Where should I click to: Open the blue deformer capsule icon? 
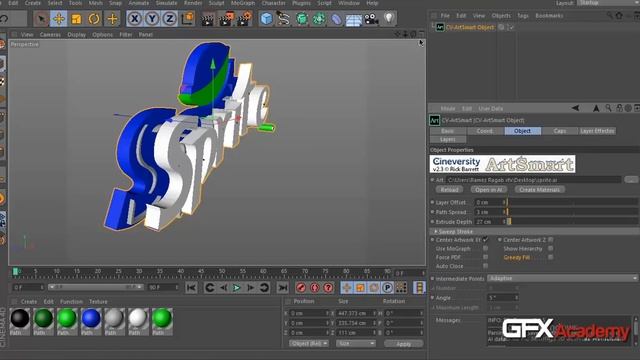click(x=336, y=19)
